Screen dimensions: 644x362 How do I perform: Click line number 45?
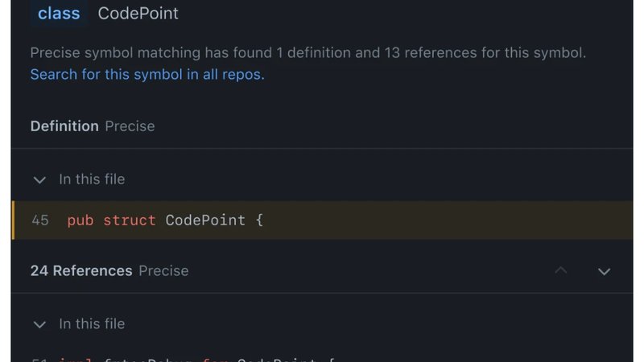coord(40,220)
